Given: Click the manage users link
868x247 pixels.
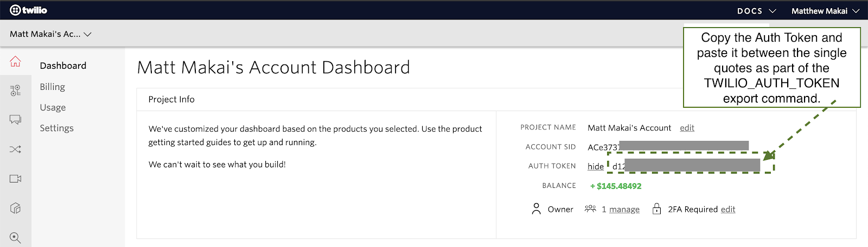Looking at the screenshot, I should click(624, 210).
